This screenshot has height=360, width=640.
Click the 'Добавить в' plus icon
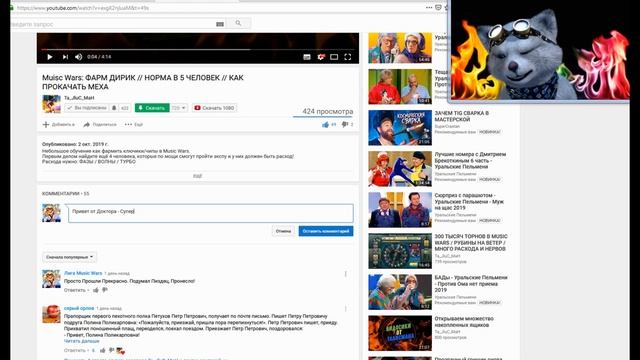point(46,124)
